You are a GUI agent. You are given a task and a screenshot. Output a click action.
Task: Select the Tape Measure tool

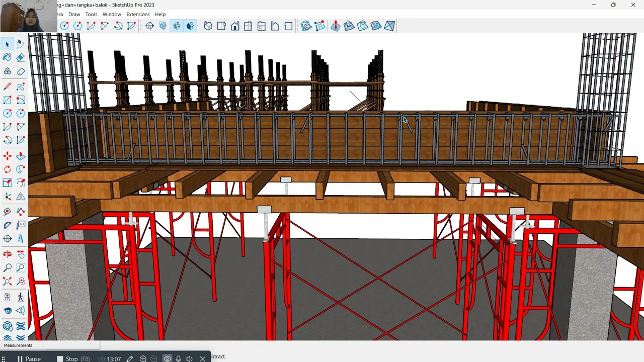(8, 211)
